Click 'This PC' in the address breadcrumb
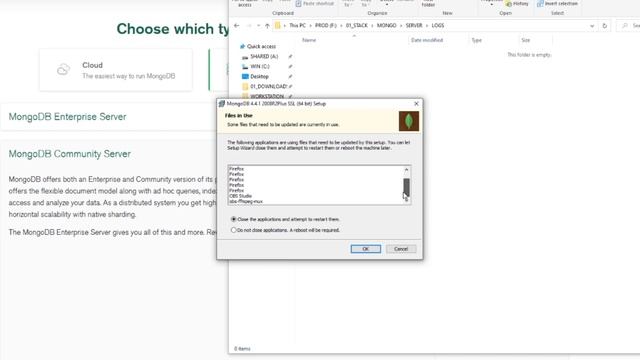The width and height of the screenshot is (640, 360). click(297, 25)
